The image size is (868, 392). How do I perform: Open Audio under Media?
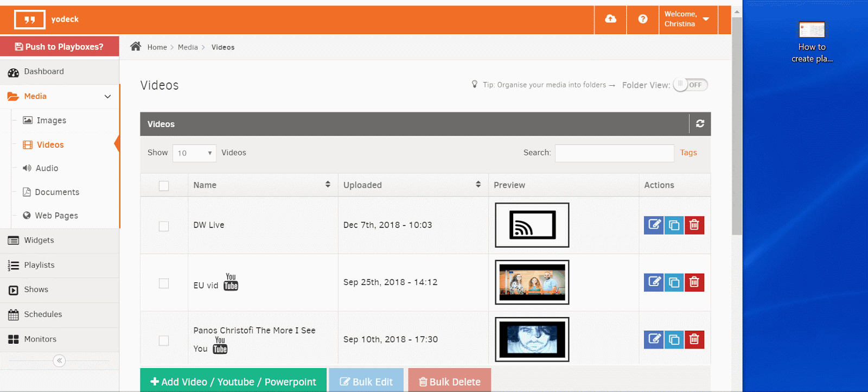(47, 168)
